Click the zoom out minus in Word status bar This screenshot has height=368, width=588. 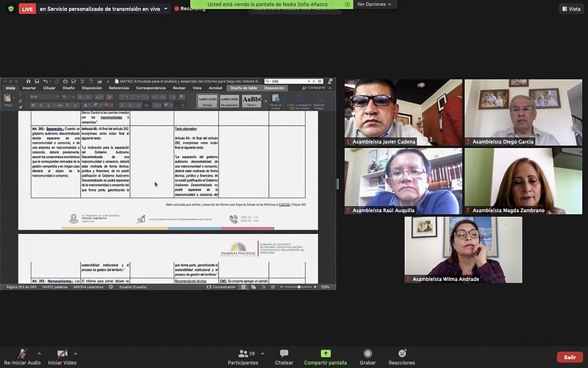pyautogui.click(x=282, y=287)
